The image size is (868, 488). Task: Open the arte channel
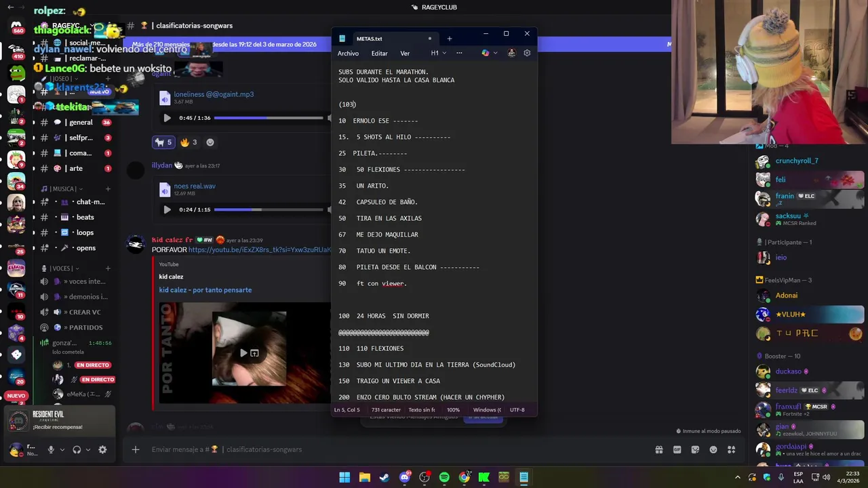point(75,168)
